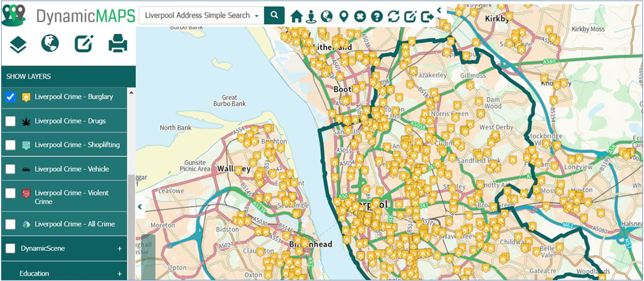Select the location pin tool
The width and height of the screenshot is (644, 281).
[x=344, y=17]
